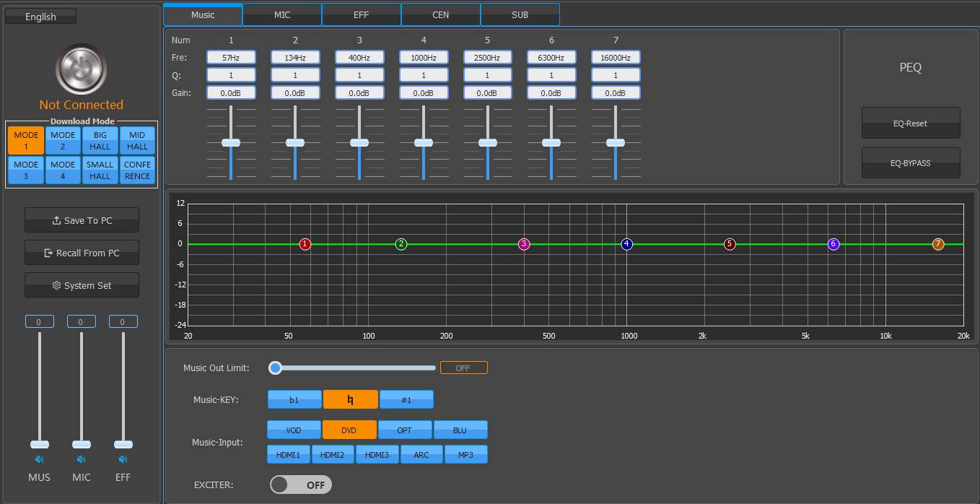Click the power connect button
980x504 pixels.
[81, 69]
